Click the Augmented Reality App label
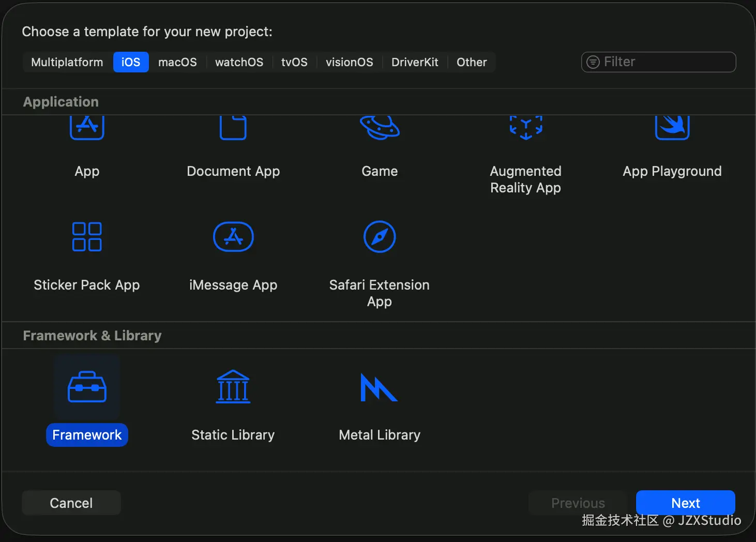 (x=526, y=179)
